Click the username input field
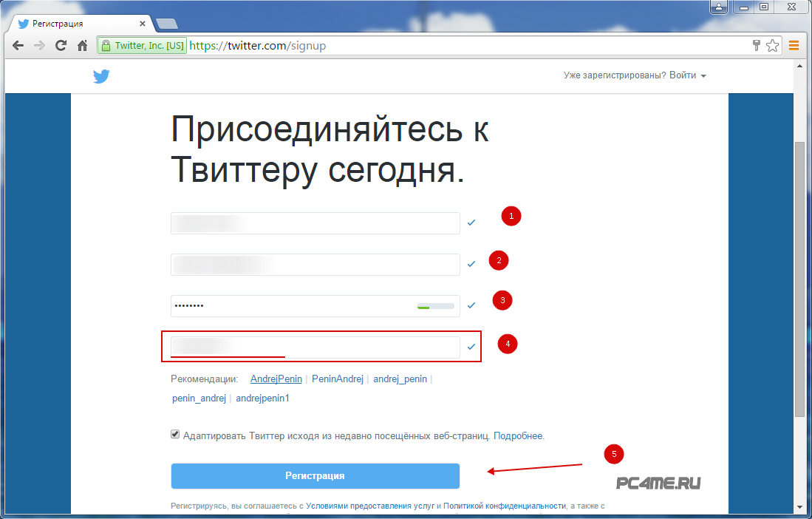 coord(315,347)
